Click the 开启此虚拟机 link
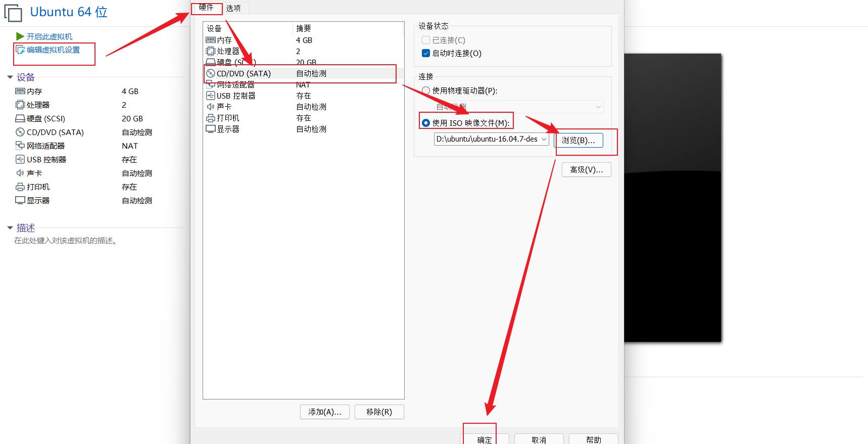 tap(50, 36)
